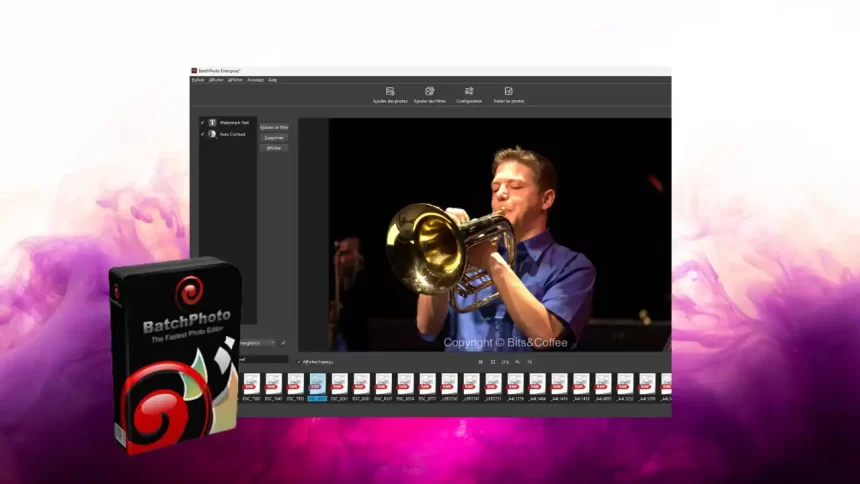Click the Supprimer button

[274, 138]
